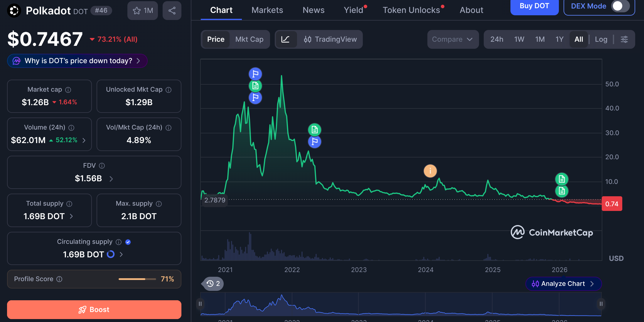Viewport: 644px width, 322px height.
Task: Click the circulating supply verified badge
Action: 128,242
